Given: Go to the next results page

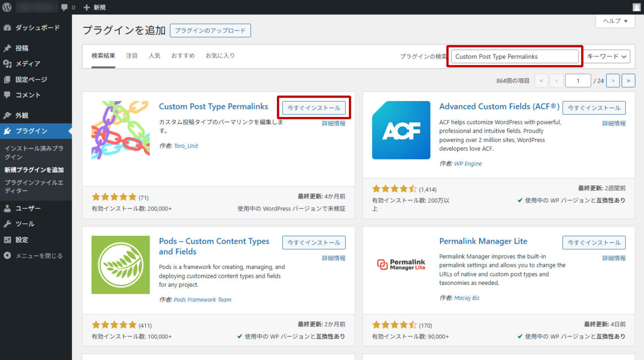Looking at the screenshot, I should (613, 81).
